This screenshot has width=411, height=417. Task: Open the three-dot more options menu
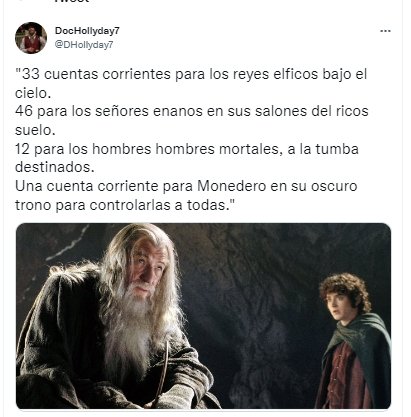[385, 31]
